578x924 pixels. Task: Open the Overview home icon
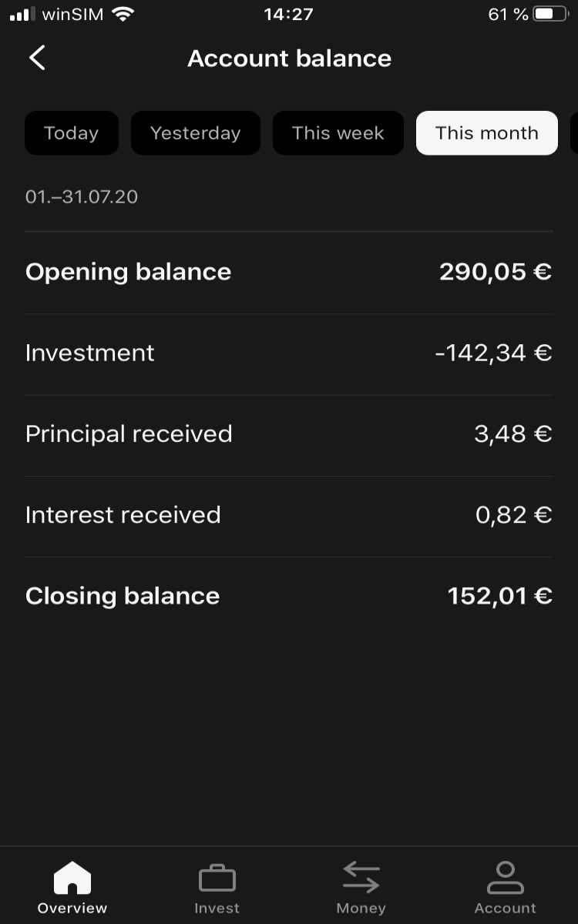(x=72, y=879)
